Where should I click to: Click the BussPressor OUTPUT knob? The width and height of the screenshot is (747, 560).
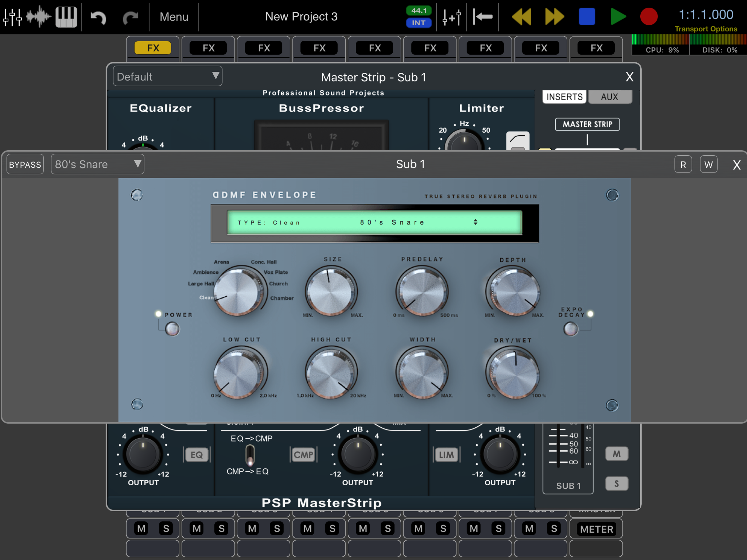pyautogui.click(x=358, y=454)
